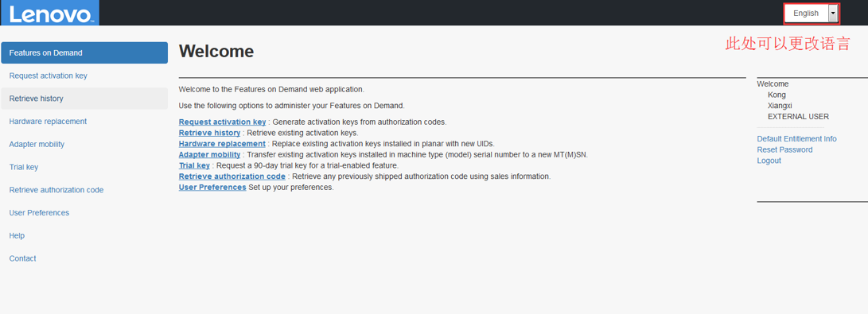This screenshot has width=868, height=314.
Task: Click the Logout link
Action: click(x=769, y=161)
